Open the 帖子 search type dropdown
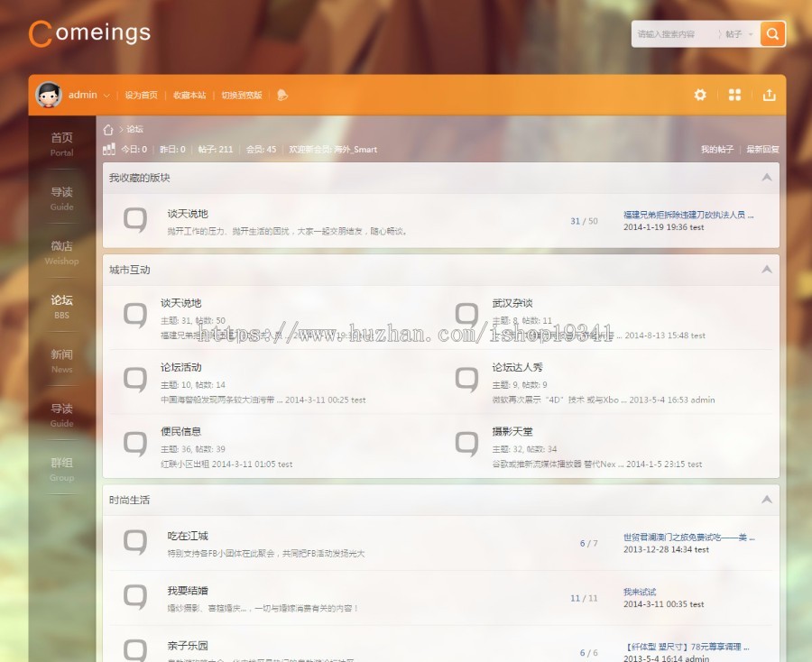This screenshot has width=812, height=662. (x=736, y=34)
